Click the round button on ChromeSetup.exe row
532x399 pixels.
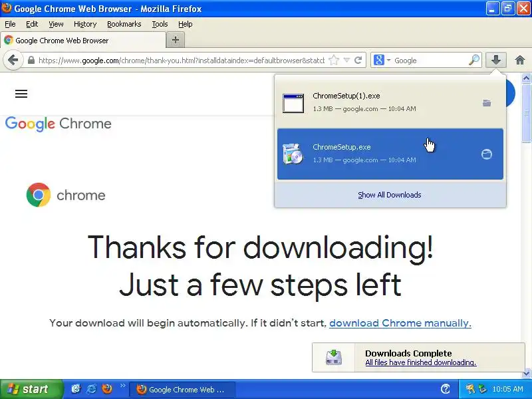[x=487, y=154]
